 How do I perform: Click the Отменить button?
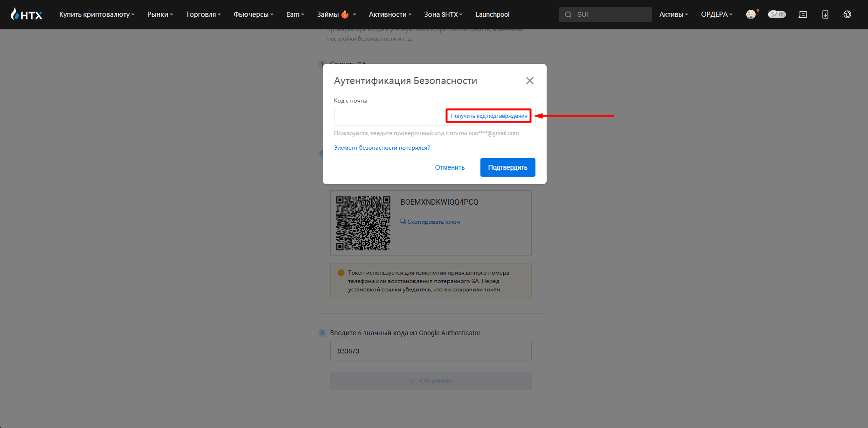coord(450,167)
